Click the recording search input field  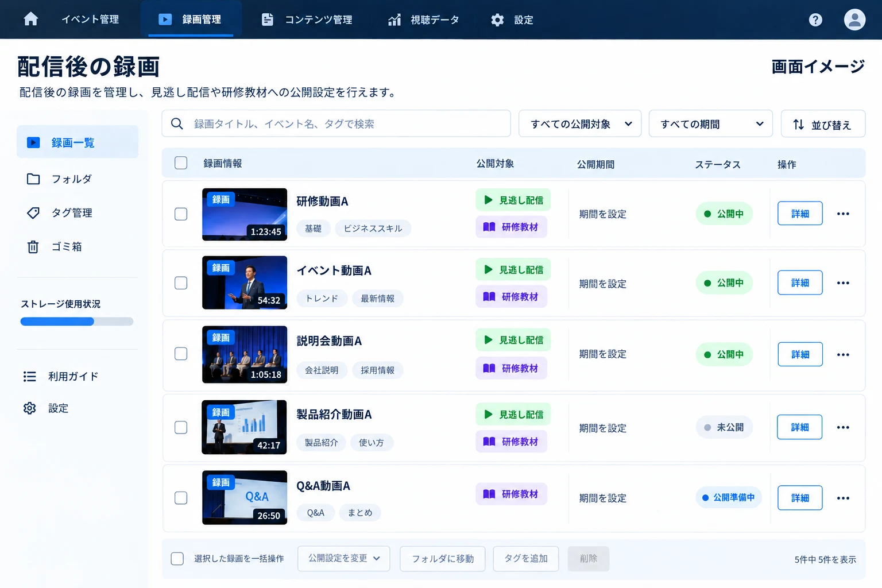336,123
